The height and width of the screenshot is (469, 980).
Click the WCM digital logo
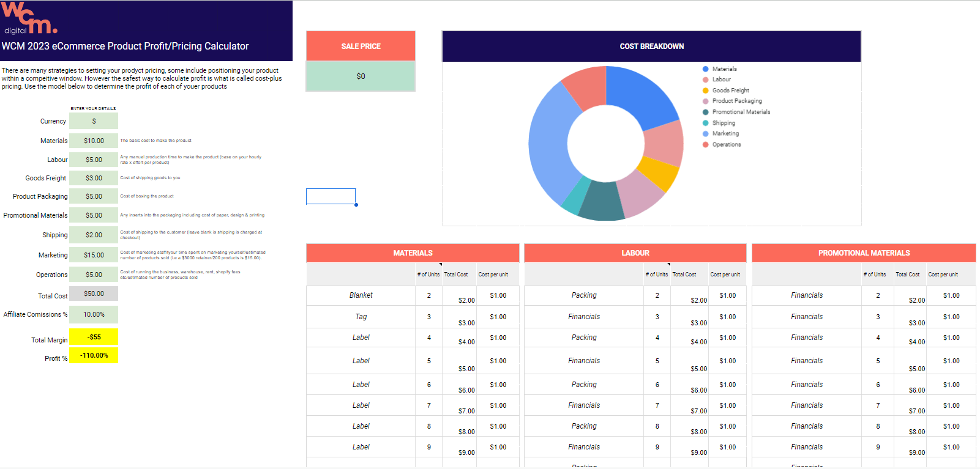pyautogui.click(x=29, y=18)
